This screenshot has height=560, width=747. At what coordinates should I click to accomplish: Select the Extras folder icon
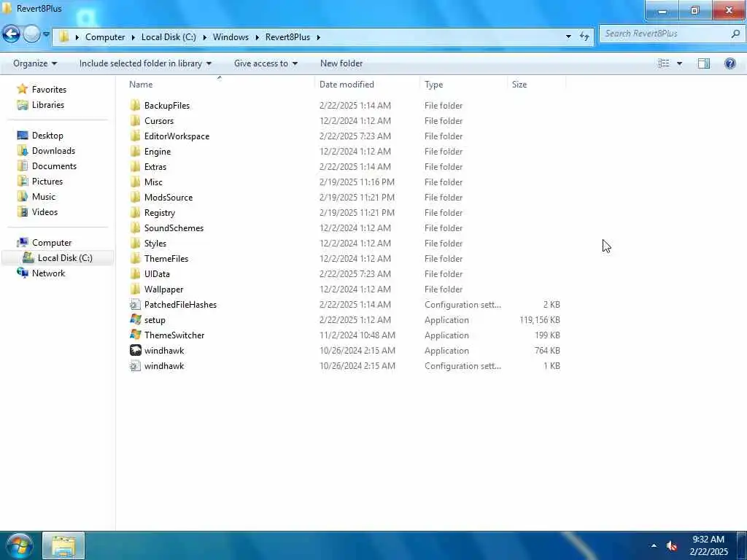[x=135, y=167]
